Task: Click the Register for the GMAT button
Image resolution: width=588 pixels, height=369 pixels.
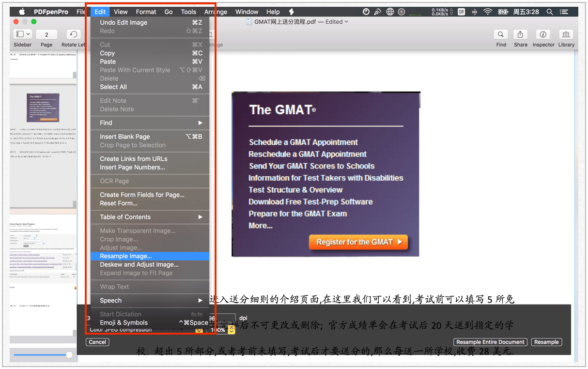Action: click(x=358, y=242)
